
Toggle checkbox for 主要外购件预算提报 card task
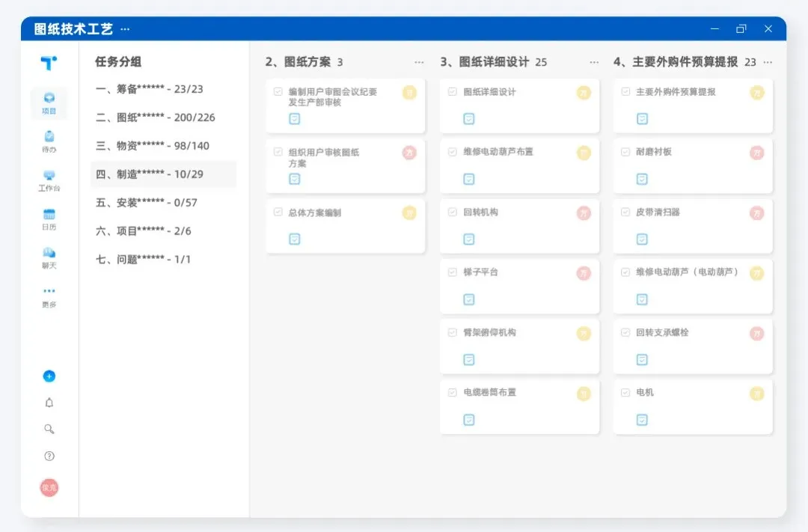point(625,91)
